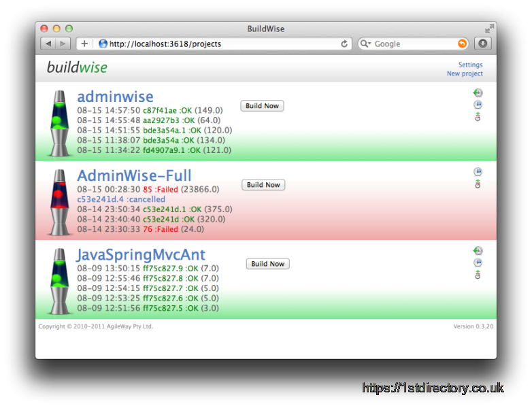Open the search magnifier dropdown
Image resolution: width=532 pixels, height=408 pixels.
365,44
